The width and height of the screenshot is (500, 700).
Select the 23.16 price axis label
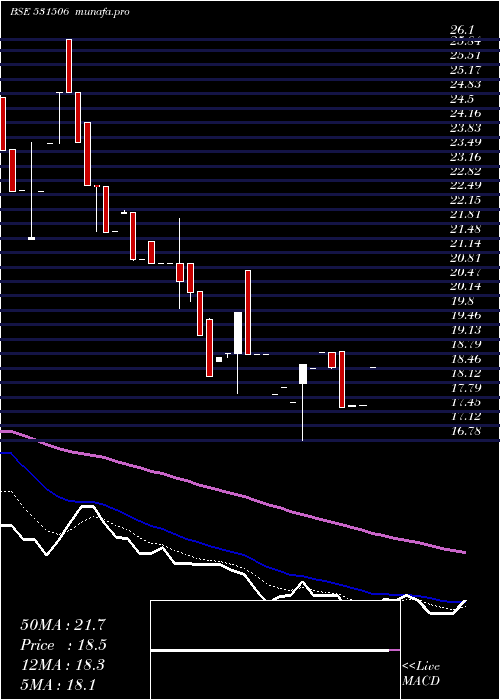pyautogui.click(x=466, y=157)
